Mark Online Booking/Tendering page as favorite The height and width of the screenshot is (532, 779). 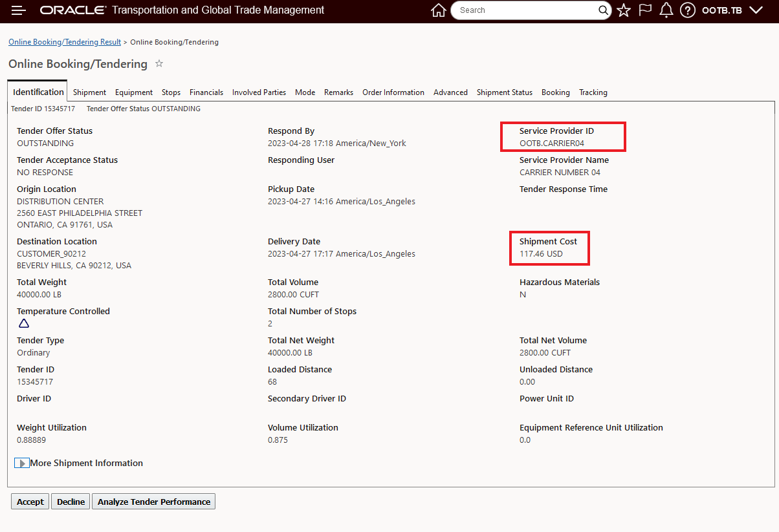(x=159, y=63)
